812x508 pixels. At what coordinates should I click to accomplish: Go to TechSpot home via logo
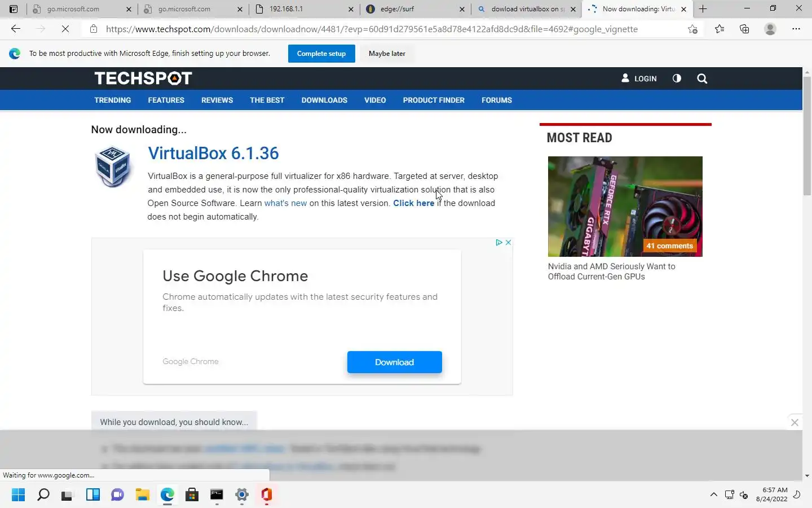(143, 78)
